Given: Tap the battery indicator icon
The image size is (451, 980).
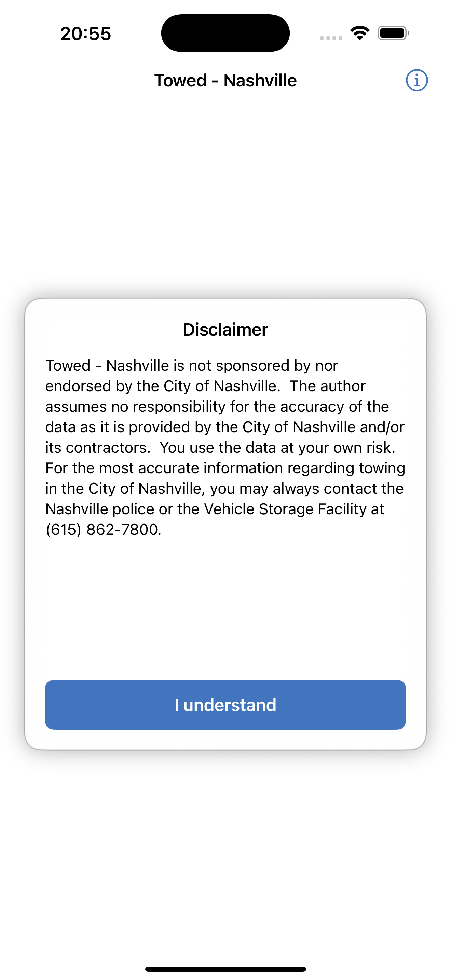Looking at the screenshot, I should [393, 33].
